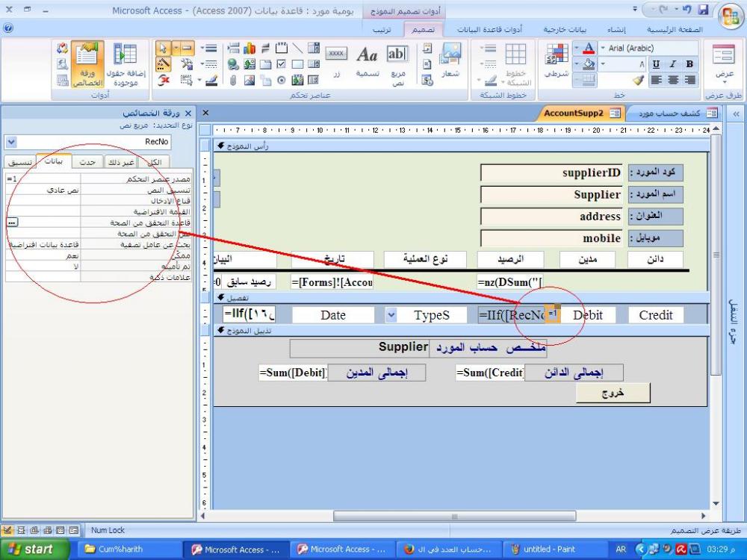Undo the last action
Image resolution: width=747 pixels, height=560 pixels.
click(686, 10)
